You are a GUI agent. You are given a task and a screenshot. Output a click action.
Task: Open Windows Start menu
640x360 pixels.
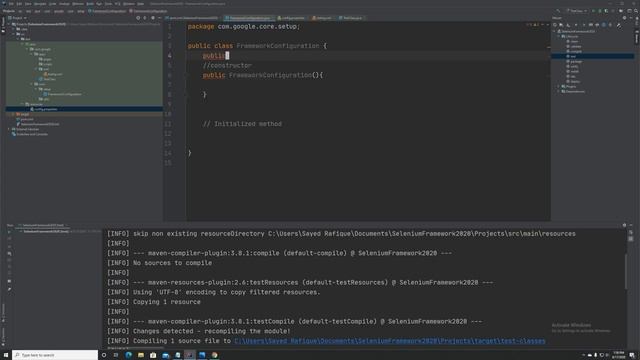[x=6, y=355]
